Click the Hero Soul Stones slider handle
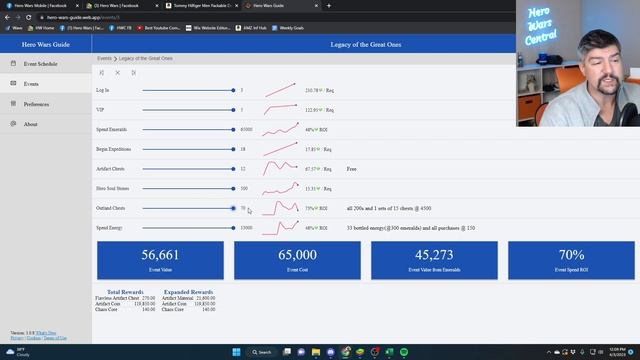Viewport: 640px width, 360px height. click(233, 189)
